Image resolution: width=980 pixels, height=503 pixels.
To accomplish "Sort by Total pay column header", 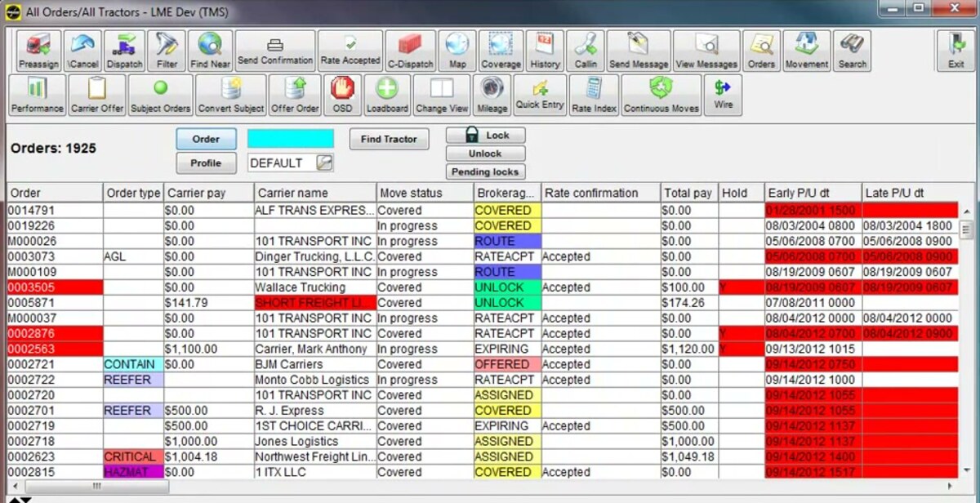I will pyautogui.click(x=689, y=193).
